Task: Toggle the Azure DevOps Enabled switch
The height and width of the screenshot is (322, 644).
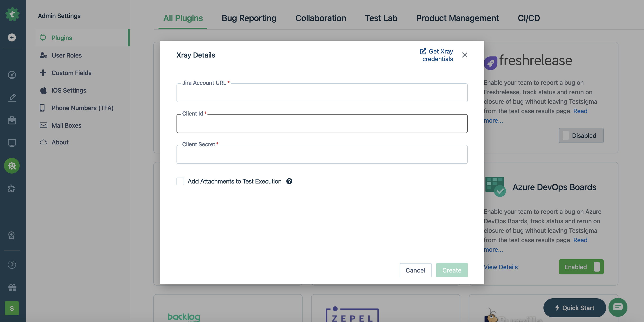Action: coord(581,267)
